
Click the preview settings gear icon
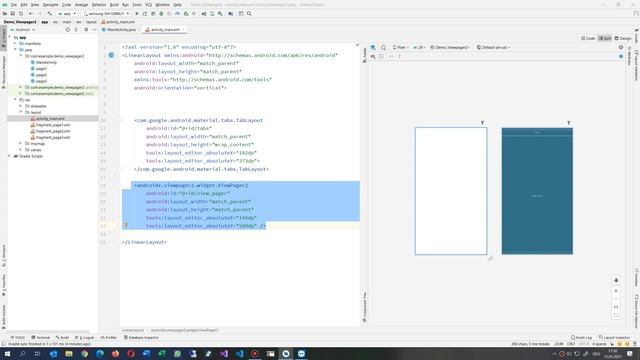coord(621,47)
